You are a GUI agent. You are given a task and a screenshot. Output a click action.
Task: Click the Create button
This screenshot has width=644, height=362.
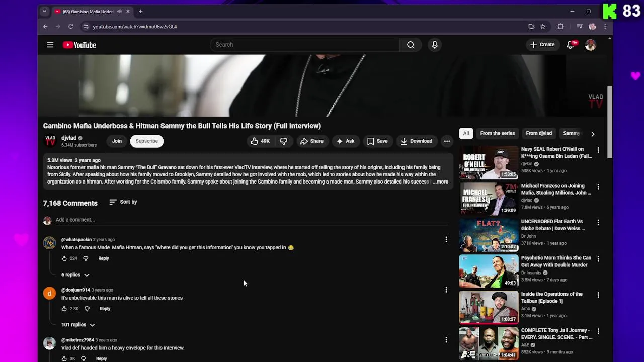(x=542, y=45)
